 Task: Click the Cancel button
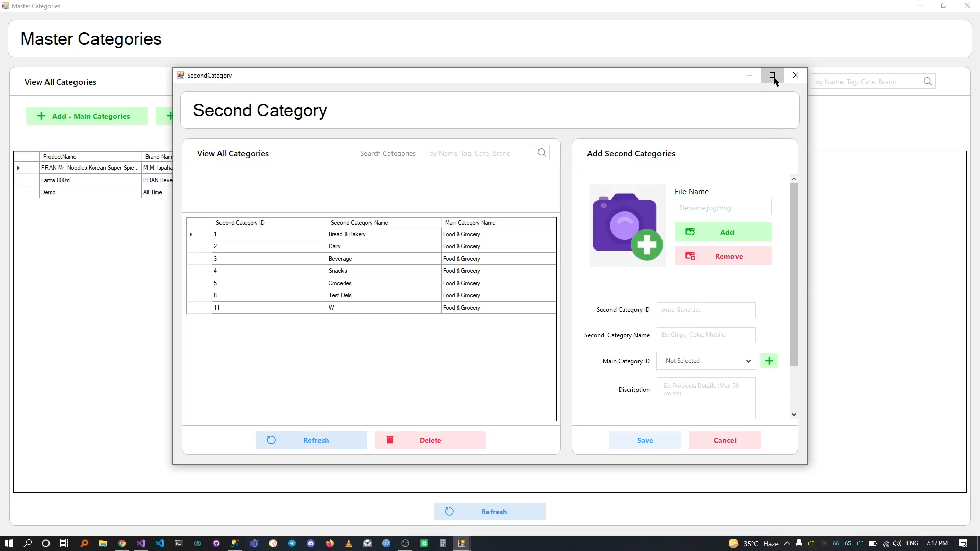pos(724,440)
